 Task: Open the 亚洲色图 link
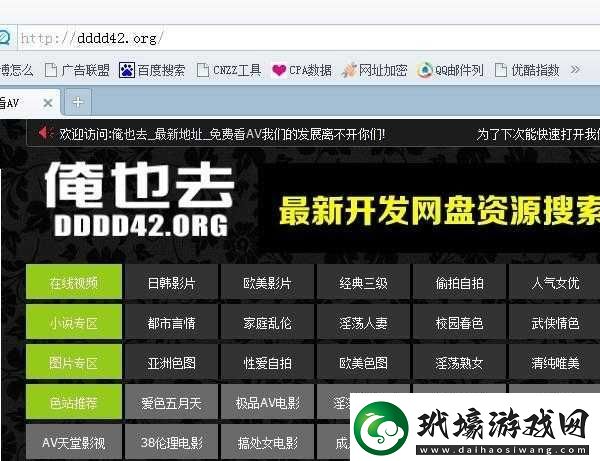[171, 363]
